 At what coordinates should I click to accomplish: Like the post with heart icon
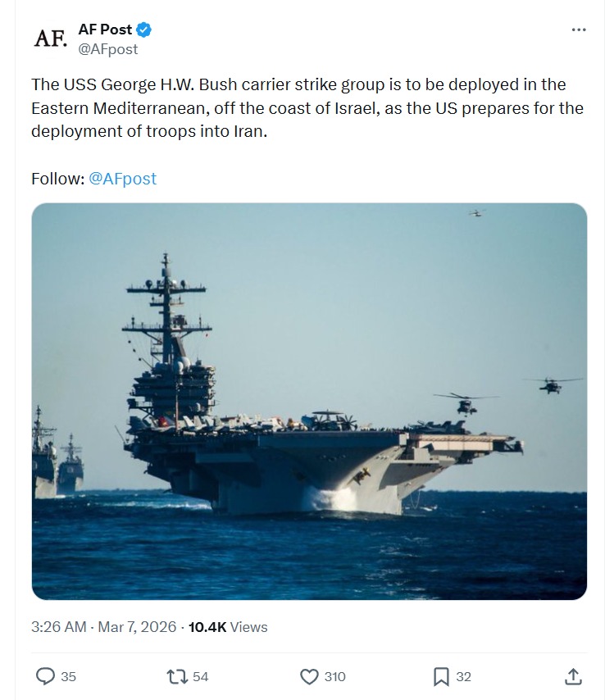[309, 676]
